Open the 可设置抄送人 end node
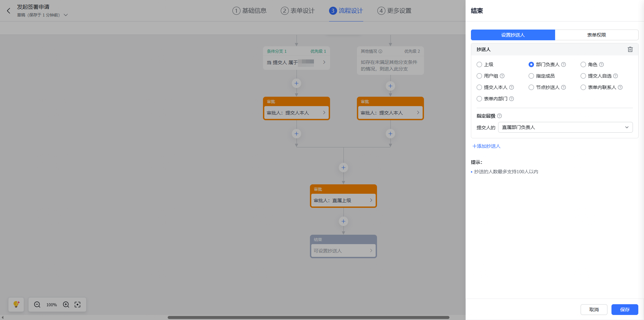This screenshot has width=644, height=320. [343, 251]
